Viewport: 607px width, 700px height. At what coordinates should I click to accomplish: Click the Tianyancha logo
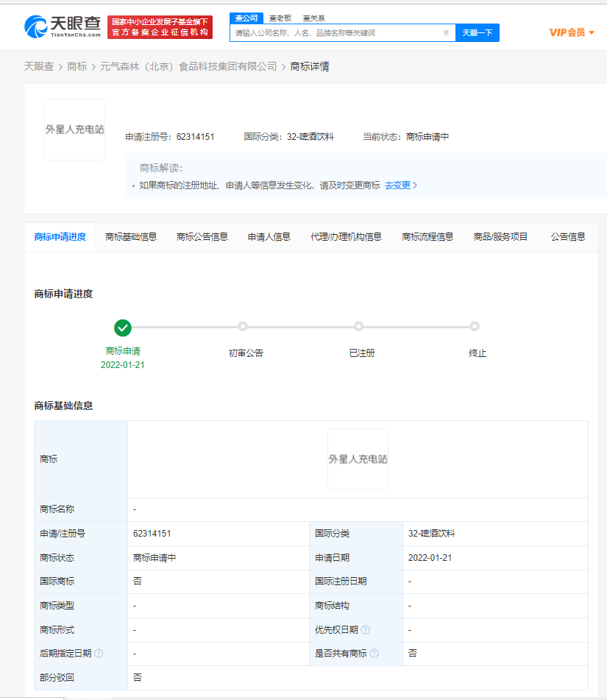pos(62,27)
